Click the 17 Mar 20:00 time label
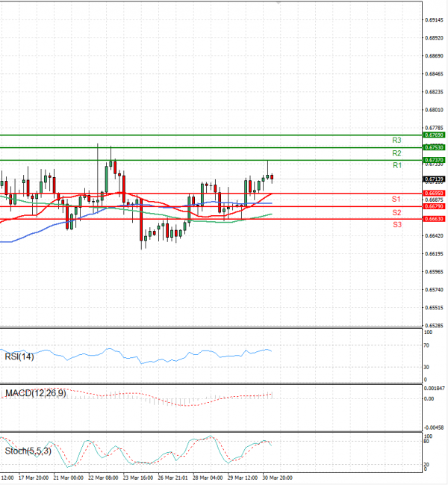The height and width of the screenshot is (485, 448). [x=34, y=478]
